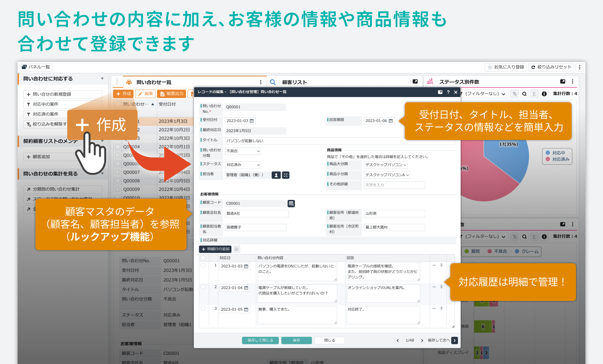Add a new detail row via 明細行の追加

(x=215, y=249)
